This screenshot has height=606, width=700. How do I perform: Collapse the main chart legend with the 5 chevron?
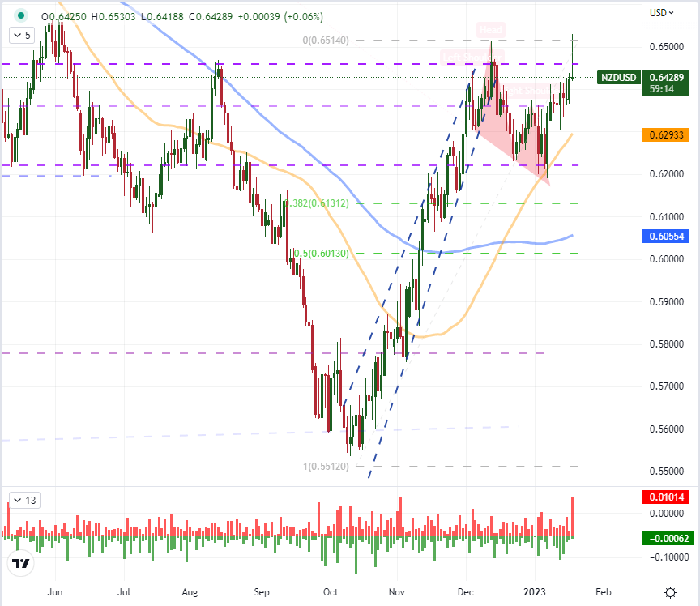18,36
